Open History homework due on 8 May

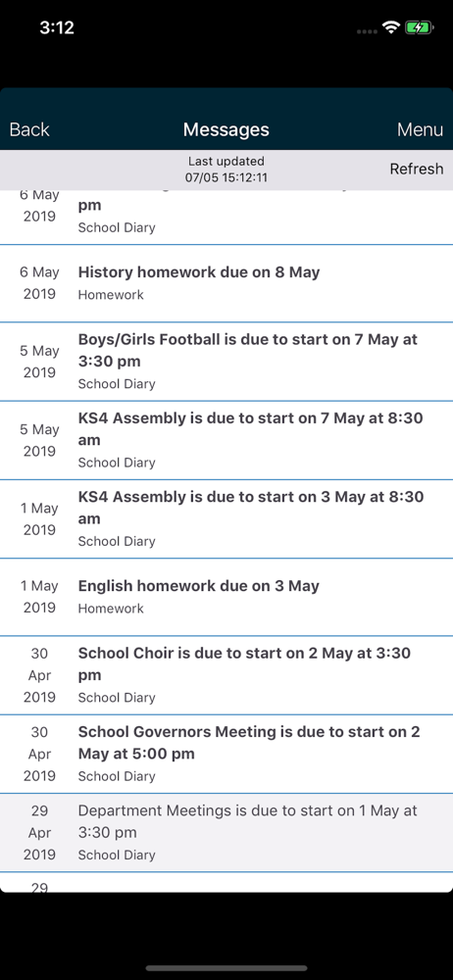coord(226,283)
